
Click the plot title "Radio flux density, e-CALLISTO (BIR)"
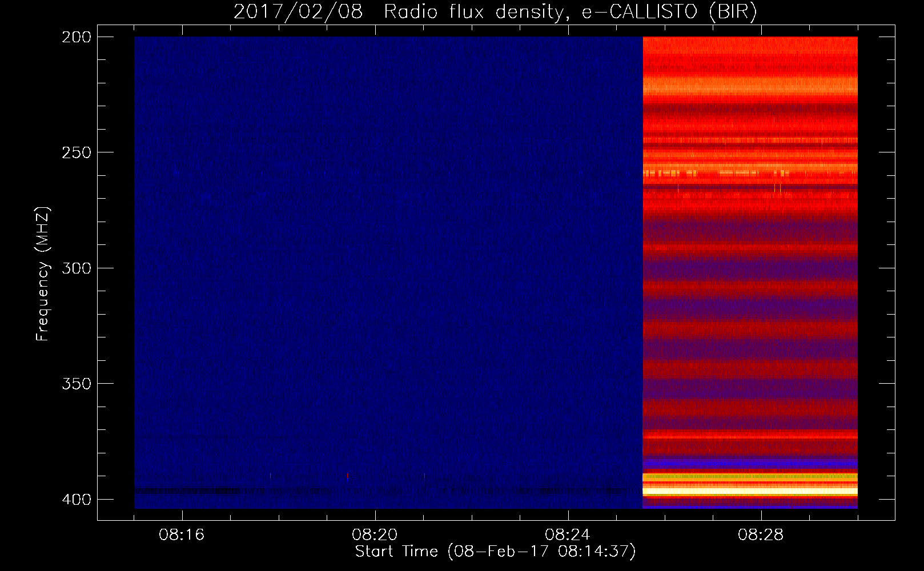click(570, 11)
